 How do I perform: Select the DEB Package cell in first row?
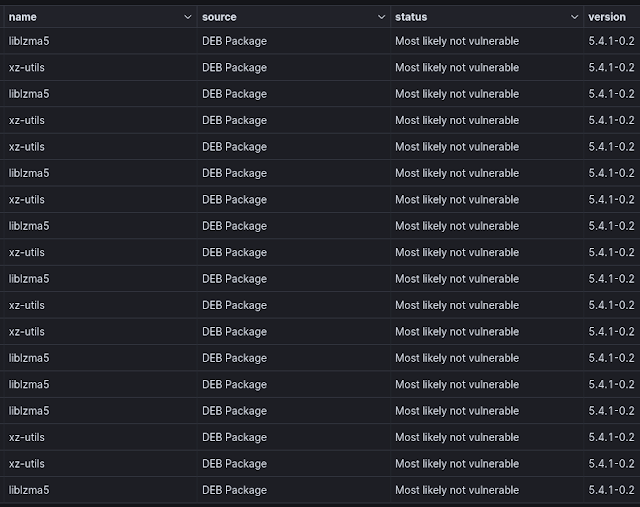coord(234,41)
